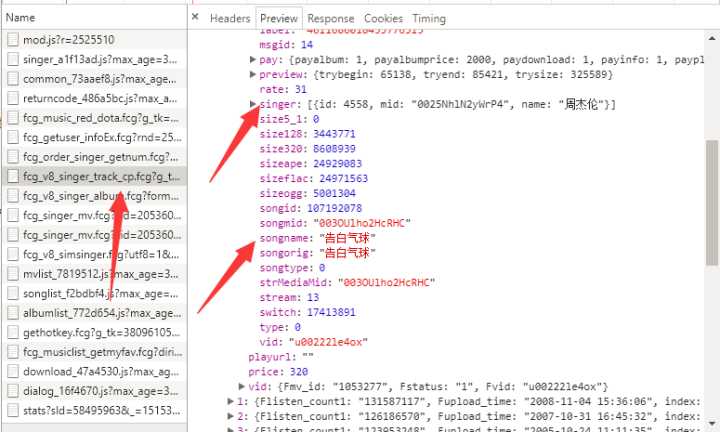Click the scrollbar down arrow
The image size is (720, 432).
tap(712, 422)
